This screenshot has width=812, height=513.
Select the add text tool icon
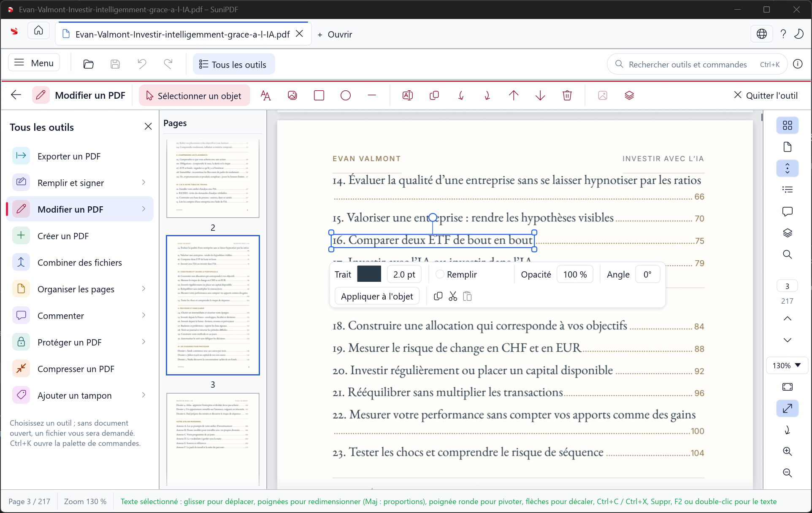tap(265, 96)
